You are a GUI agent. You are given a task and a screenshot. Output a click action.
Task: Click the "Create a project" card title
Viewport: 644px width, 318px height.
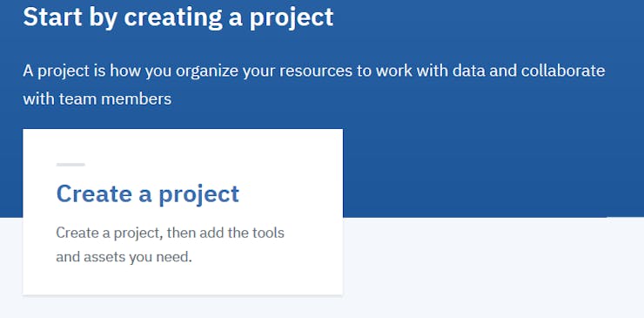tap(147, 194)
